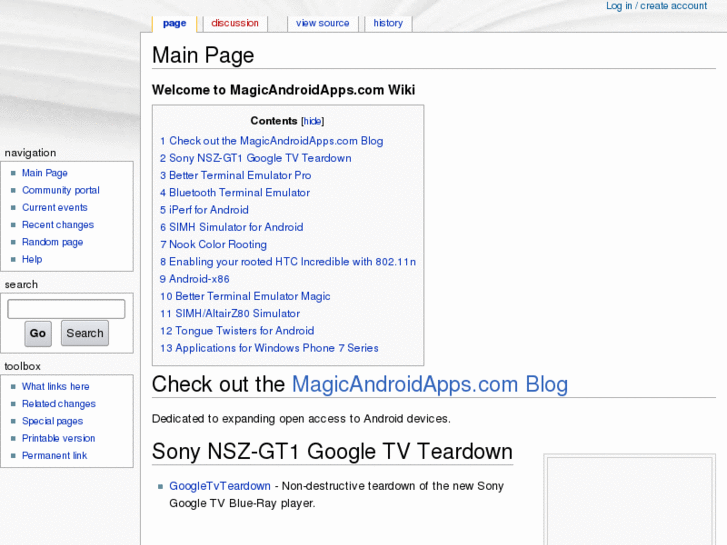The image size is (727, 545).
Task: Open contents entry Better Terminal Emulator Magic
Action: pyautogui.click(x=245, y=296)
